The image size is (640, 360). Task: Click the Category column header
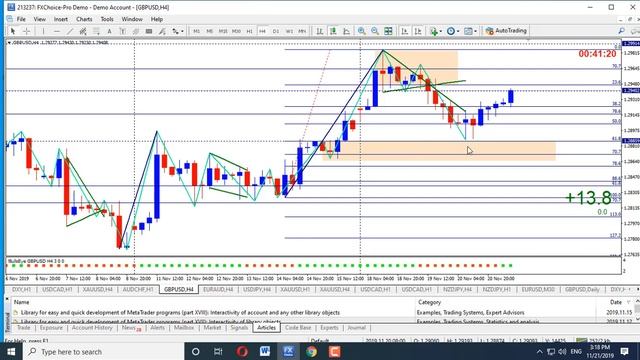click(x=429, y=302)
